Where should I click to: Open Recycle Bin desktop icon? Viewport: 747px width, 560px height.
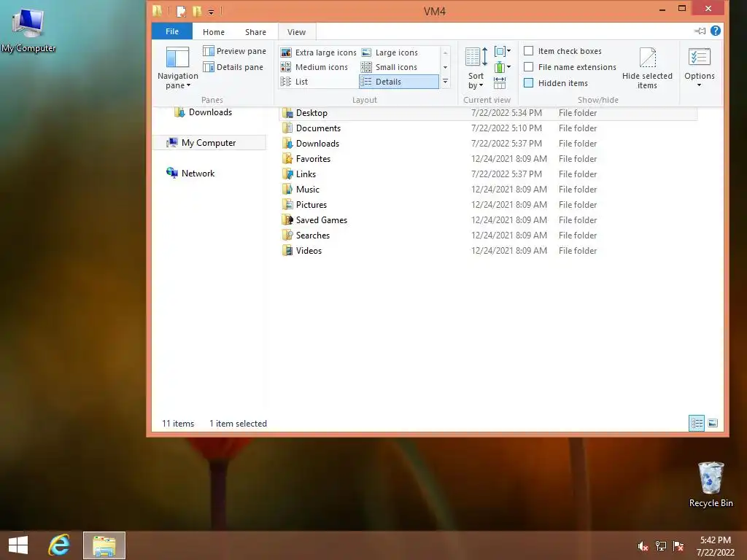[711, 485]
